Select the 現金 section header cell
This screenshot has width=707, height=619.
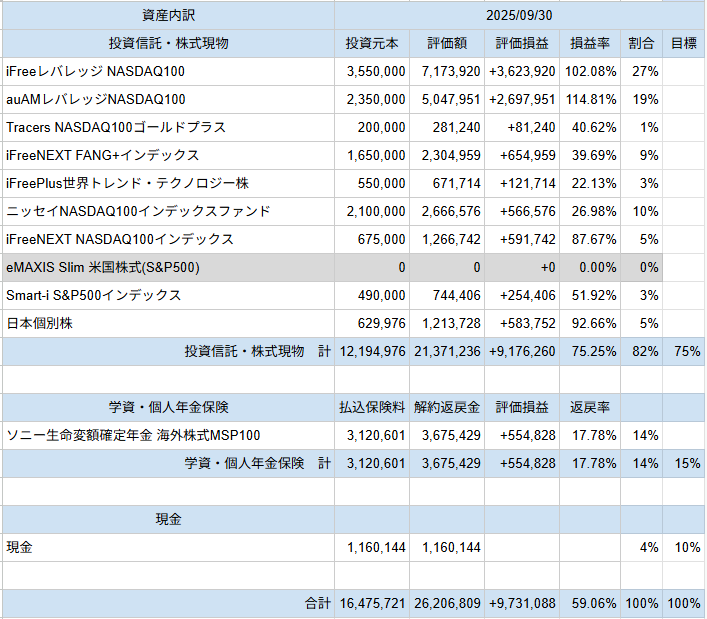coord(168,520)
